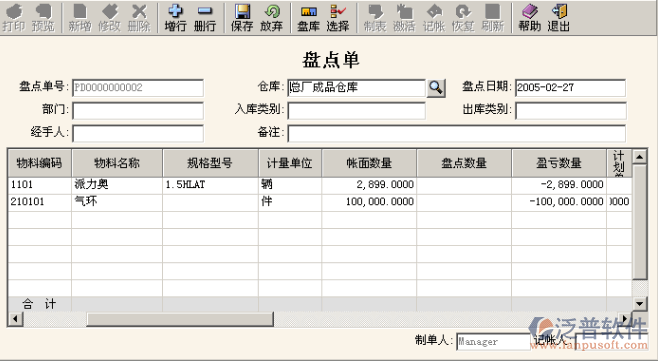This screenshot has width=658, height=361.
Task: Click the 仓库 warehouse input field
Action: tap(356, 88)
